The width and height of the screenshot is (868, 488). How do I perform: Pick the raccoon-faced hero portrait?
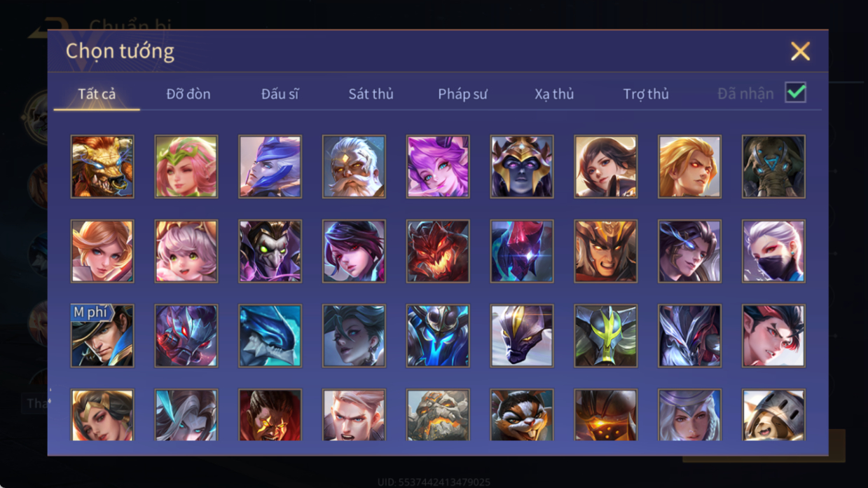(x=522, y=415)
